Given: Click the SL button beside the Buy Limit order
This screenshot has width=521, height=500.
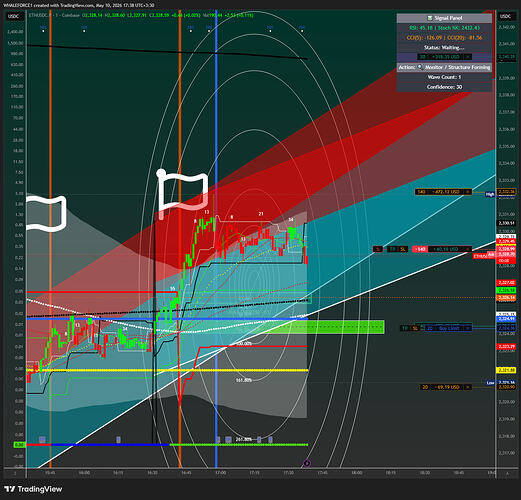Looking at the screenshot, I should click(x=415, y=328).
